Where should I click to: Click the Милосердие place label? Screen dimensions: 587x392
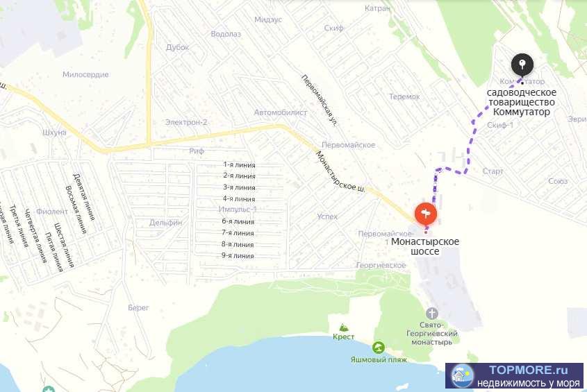85,74
